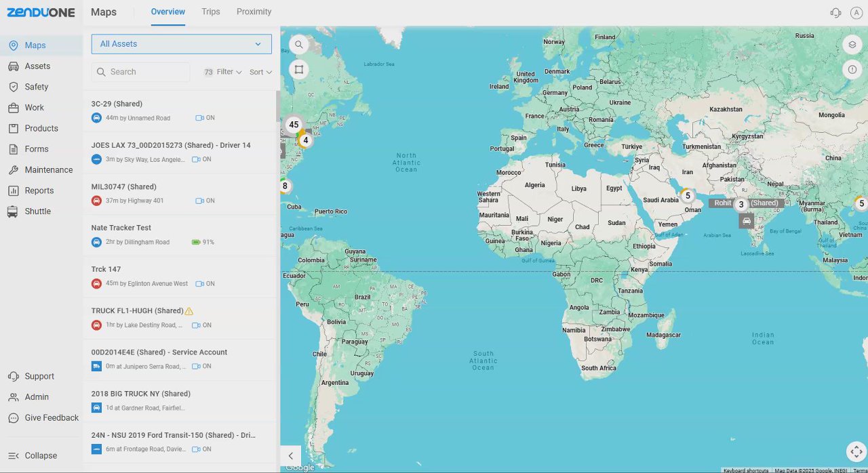
Task: Switch to the Trips tab
Action: (211, 12)
